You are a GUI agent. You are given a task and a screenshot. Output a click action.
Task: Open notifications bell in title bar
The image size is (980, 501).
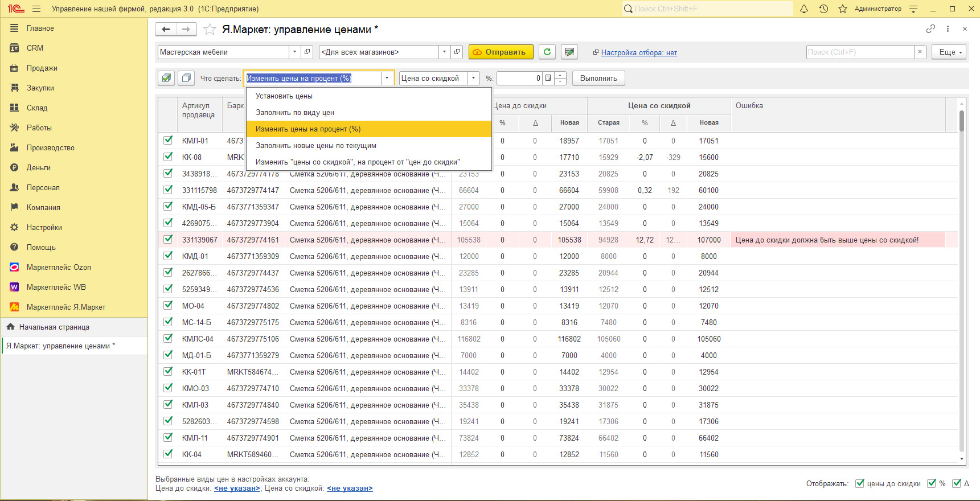804,9
